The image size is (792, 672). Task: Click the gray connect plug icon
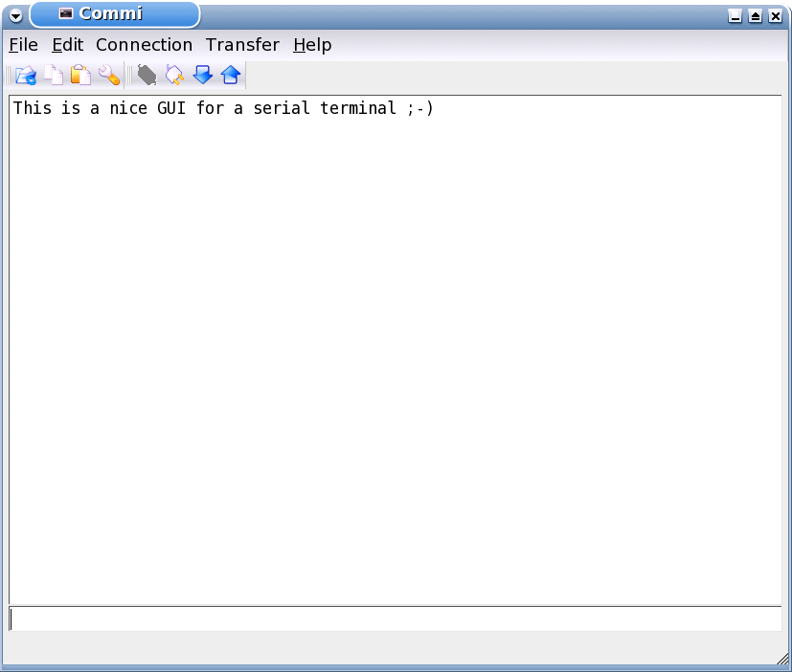tap(147, 76)
